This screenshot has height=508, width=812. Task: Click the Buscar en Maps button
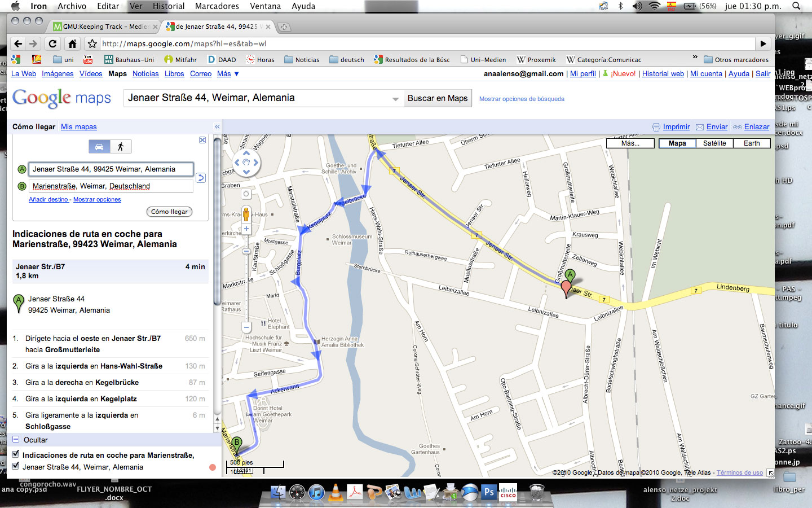coord(438,98)
